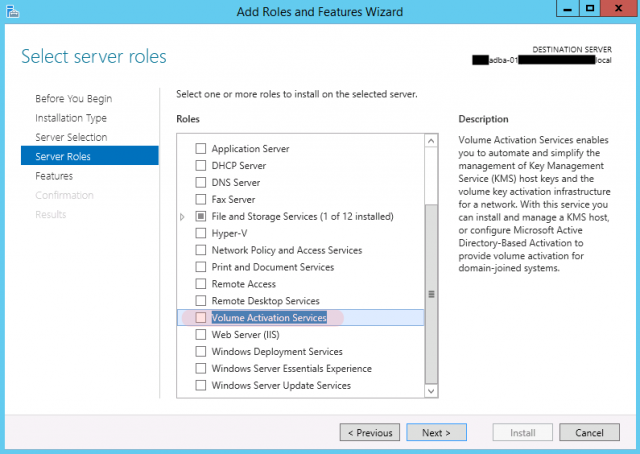Viewport: 640px width, 454px height.
Task: Expand File and Storage Services tree
Action: 182,217
